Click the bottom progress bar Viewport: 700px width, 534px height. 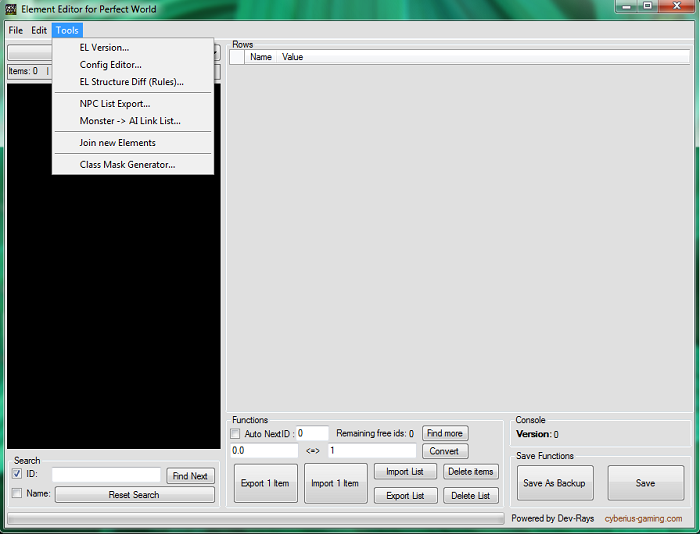(256, 518)
